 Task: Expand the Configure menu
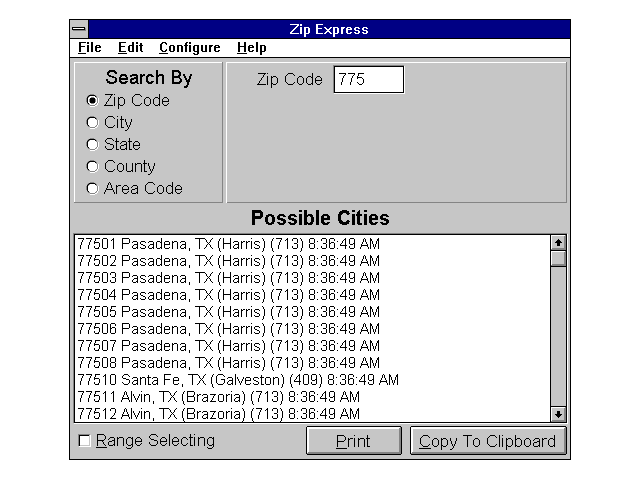(x=189, y=48)
